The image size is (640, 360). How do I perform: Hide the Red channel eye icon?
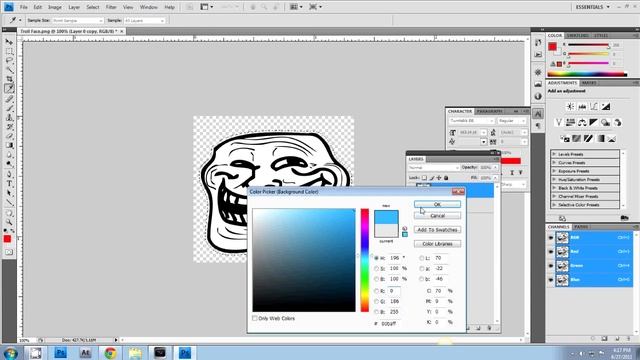(x=551, y=251)
